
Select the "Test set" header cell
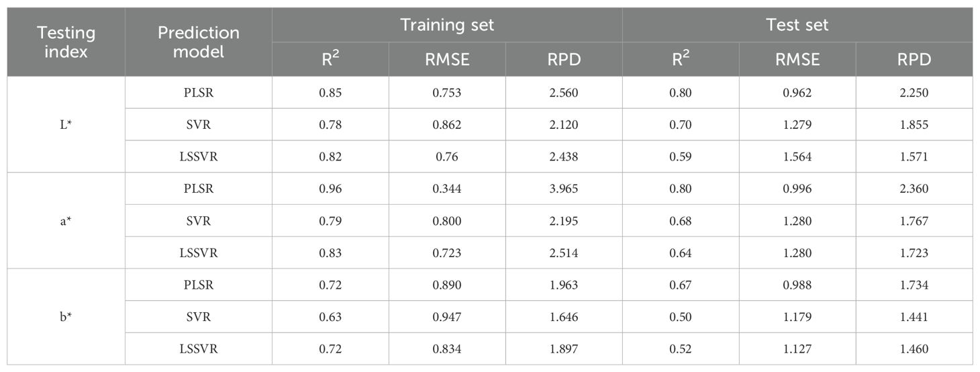click(x=797, y=26)
